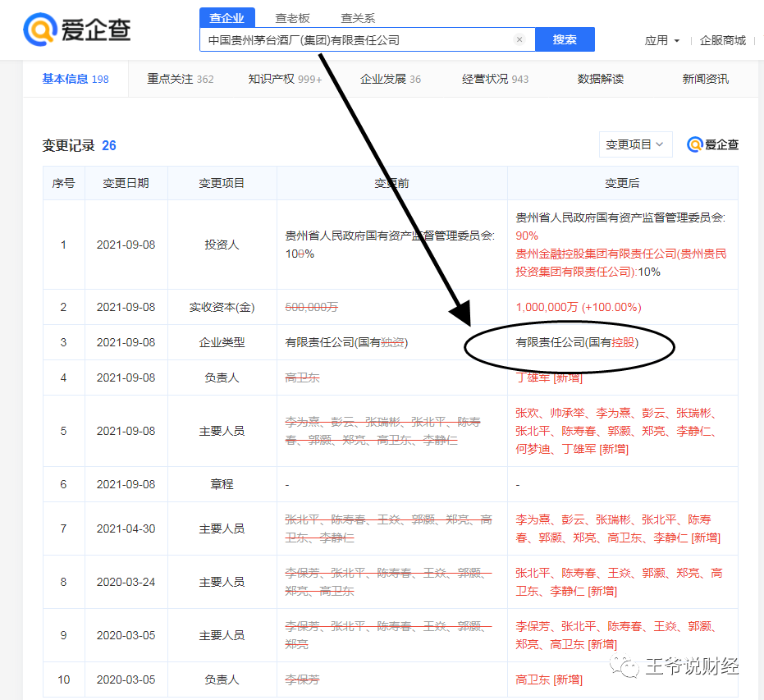Open the 企服商城 link
764x700 pixels.
tap(723, 40)
